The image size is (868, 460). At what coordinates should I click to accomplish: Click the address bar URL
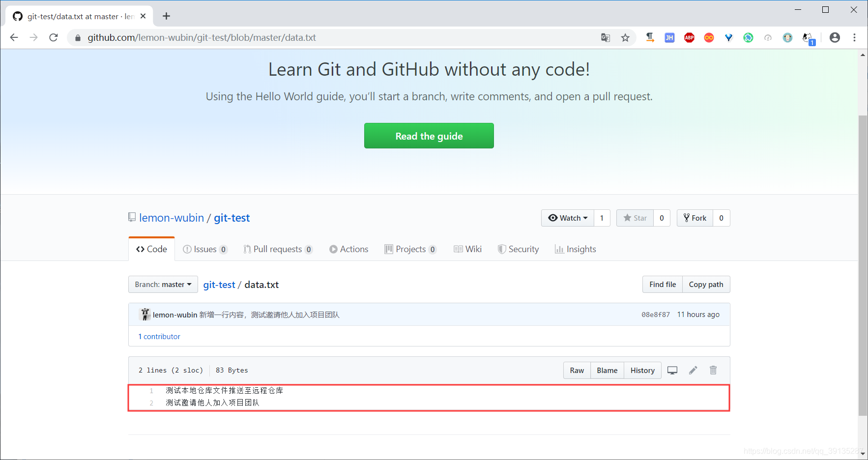[x=202, y=38]
